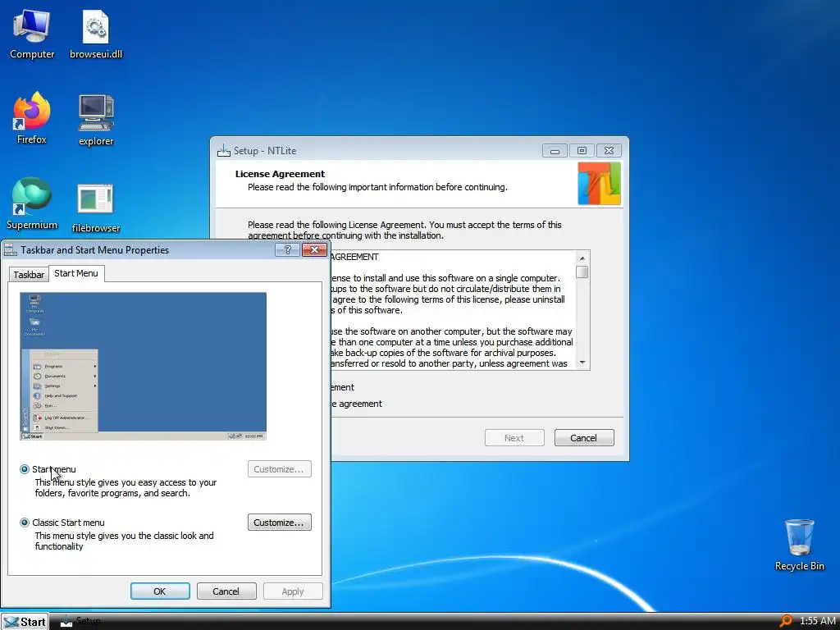840x630 pixels.
Task: Click the License Agreement heading
Action: coord(280,174)
